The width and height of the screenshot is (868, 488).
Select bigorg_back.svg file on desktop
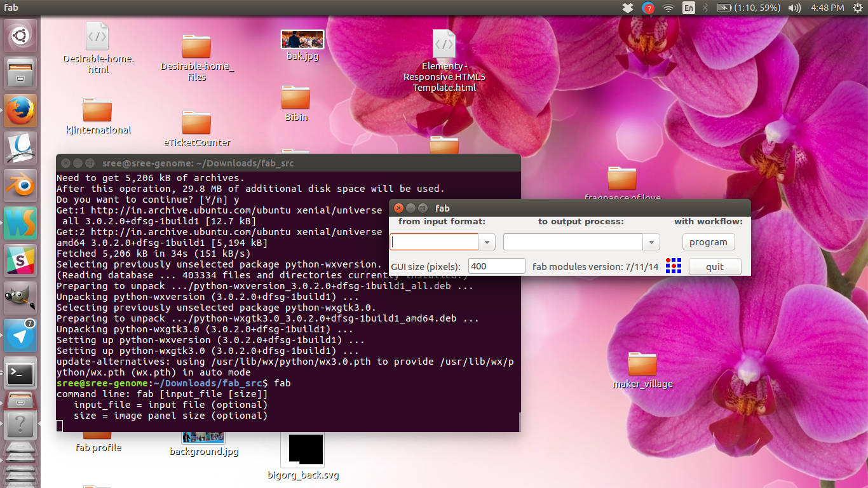[x=302, y=456]
